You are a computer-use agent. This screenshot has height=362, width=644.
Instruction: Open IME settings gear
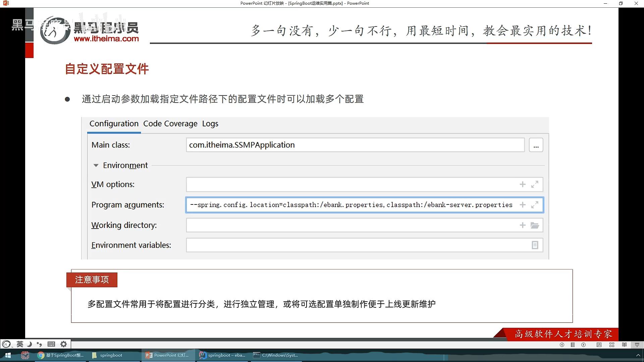point(63,344)
